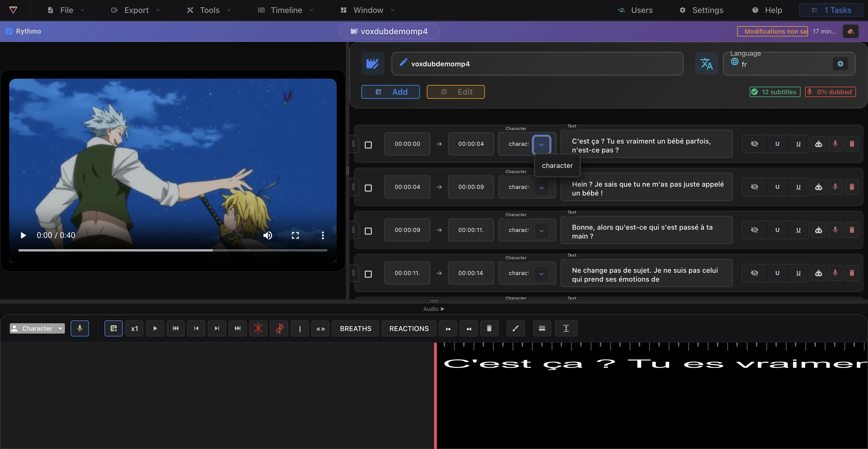Screen dimensions: 868x449
Task: Expand the Audio panel
Action: (434, 309)
